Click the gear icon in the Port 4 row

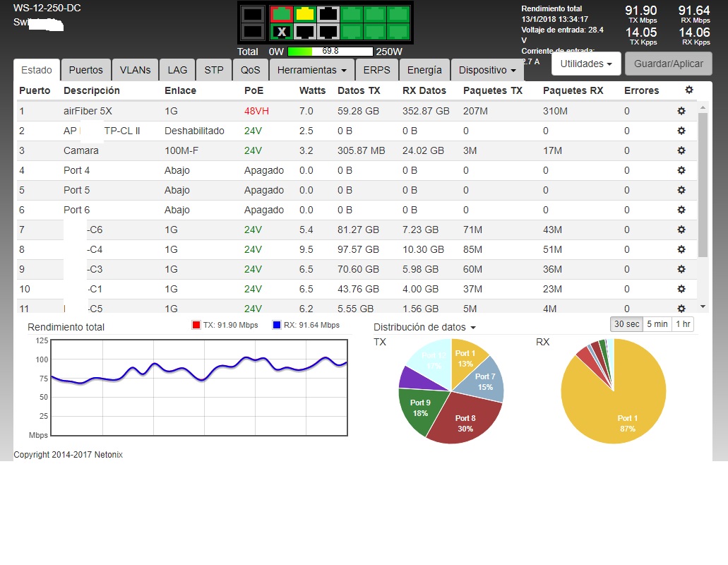[681, 170]
